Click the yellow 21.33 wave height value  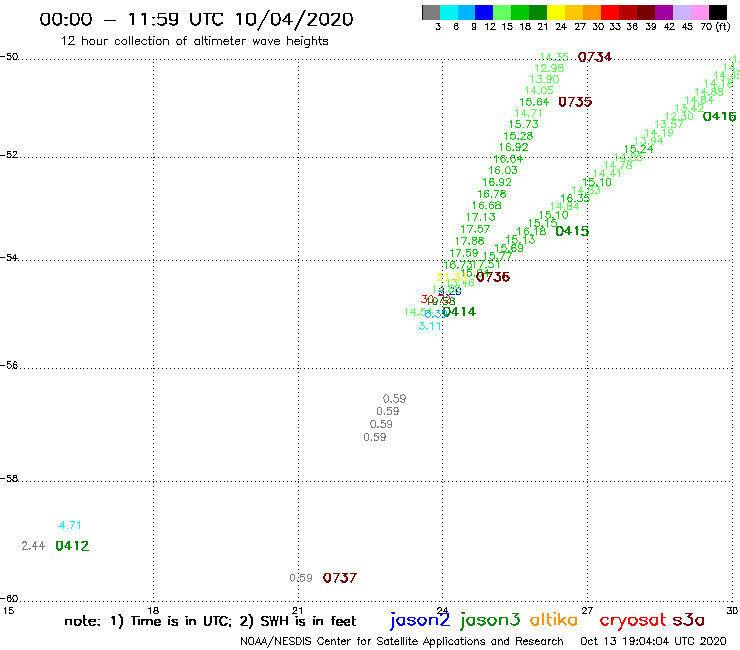pos(452,277)
